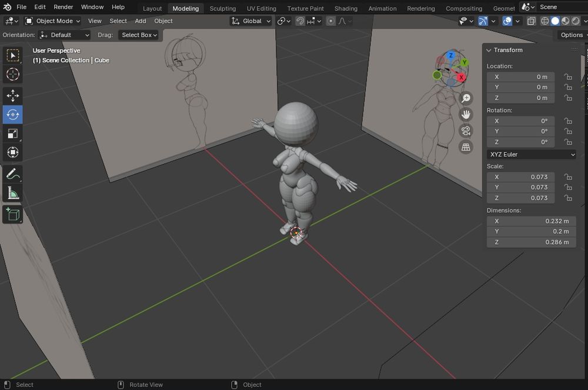Open the Select Box drag dropdown

[x=138, y=35]
